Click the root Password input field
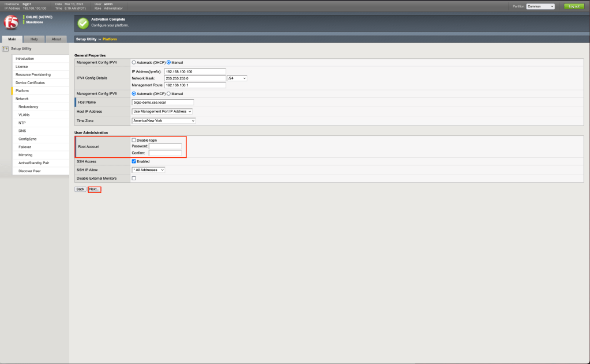 point(165,146)
